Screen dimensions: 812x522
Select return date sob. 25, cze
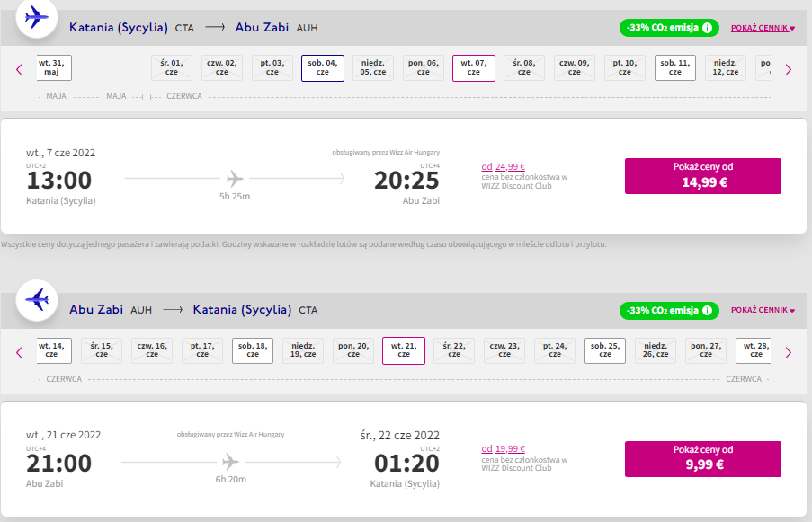[605, 350]
